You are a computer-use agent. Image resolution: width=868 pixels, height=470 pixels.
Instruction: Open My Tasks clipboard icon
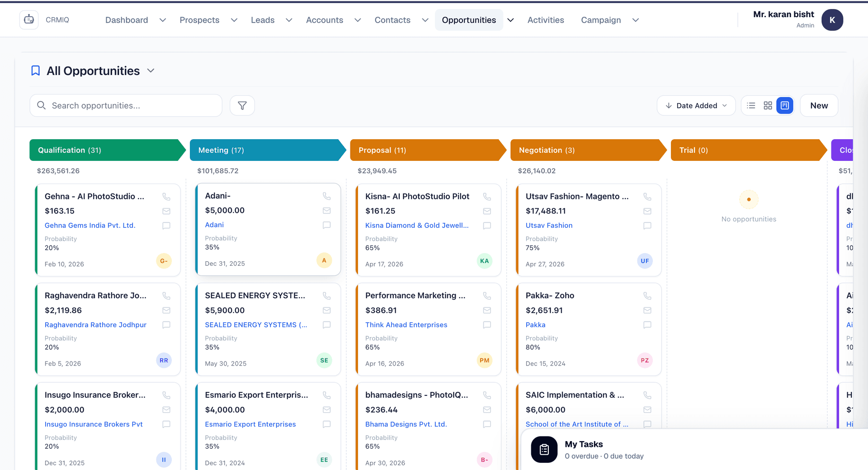point(544,450)
